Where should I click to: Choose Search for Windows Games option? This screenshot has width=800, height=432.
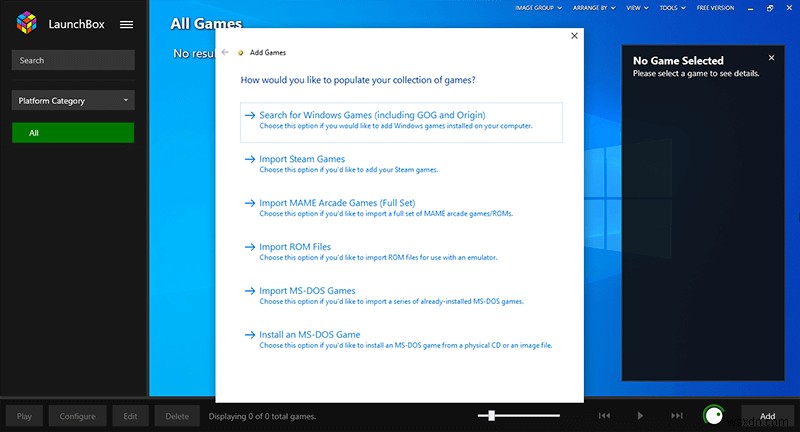401,122
